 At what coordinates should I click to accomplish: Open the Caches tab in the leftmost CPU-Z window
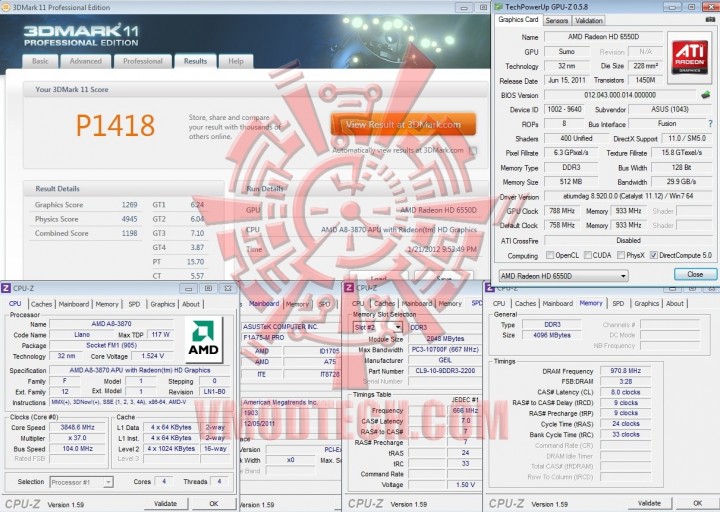click(x=41, y=304)
